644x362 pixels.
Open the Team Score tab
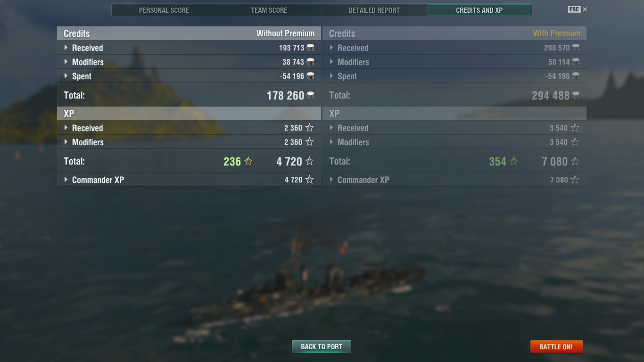[x=269, y=10]
